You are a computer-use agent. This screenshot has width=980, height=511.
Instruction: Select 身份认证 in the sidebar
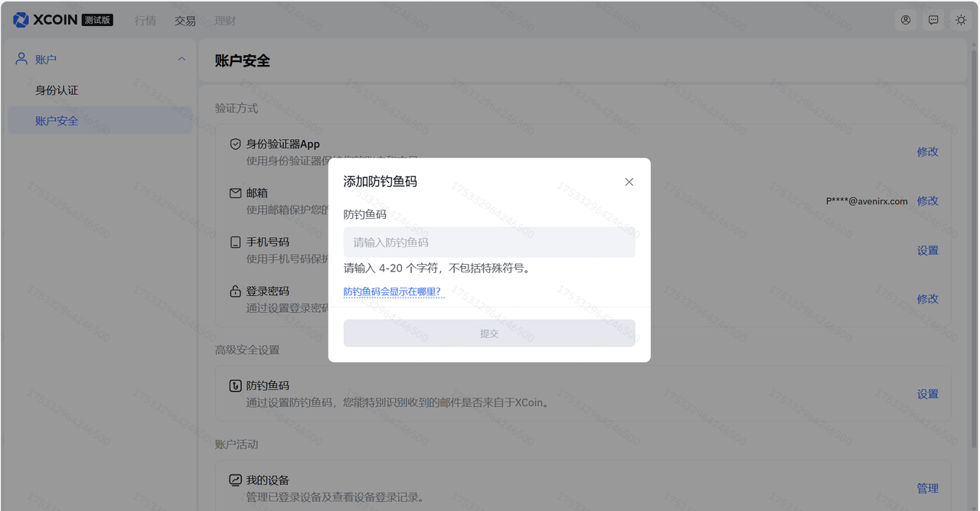(57, 90)
